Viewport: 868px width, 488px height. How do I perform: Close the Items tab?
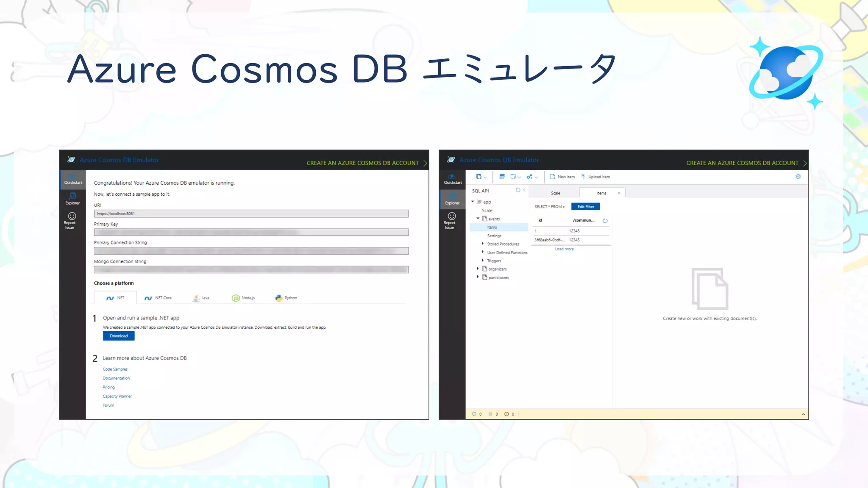click(x=619, y=193)
